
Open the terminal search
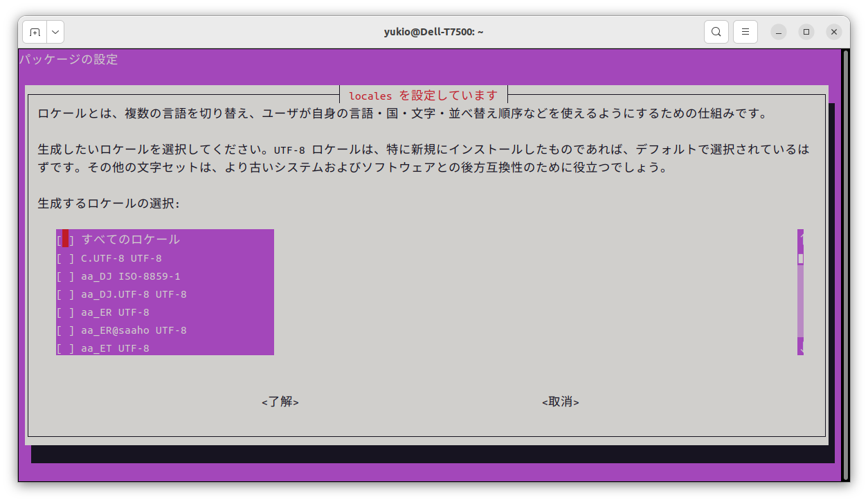click(x=716, y=31)
